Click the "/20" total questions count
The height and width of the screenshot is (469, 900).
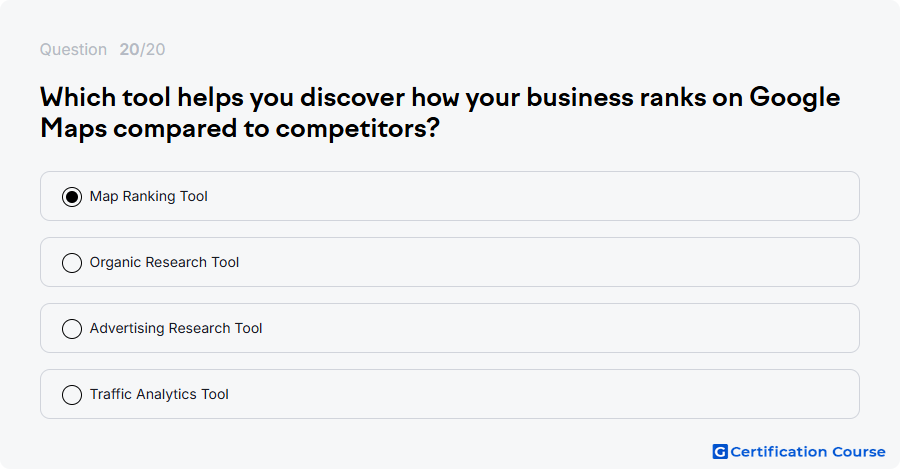(x=153, y=49)
